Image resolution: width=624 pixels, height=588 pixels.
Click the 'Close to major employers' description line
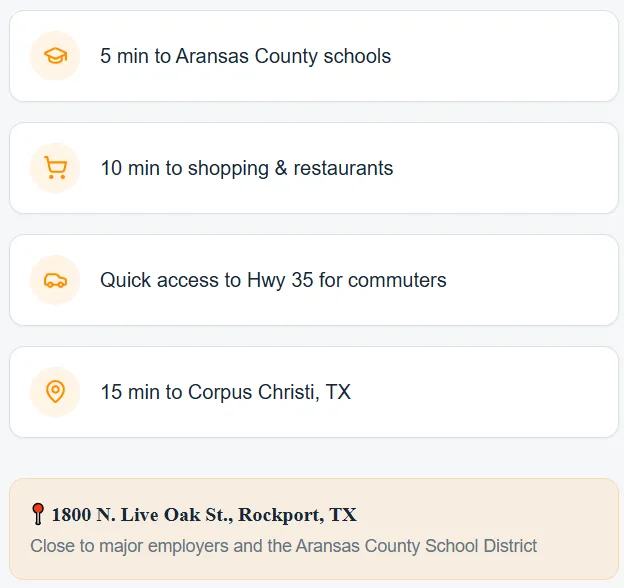[283, 546]
